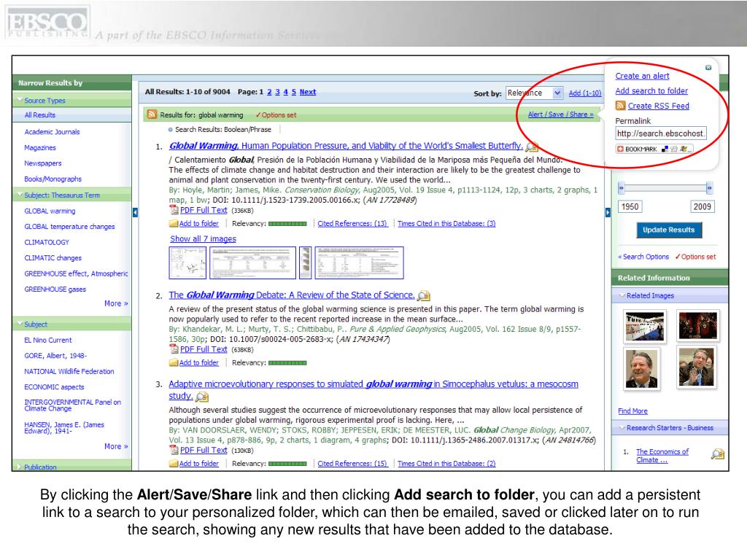This screenshot has width=747, height=560.
Task: Click preview icon beside The Economics of Climate
Action: pos(718,454)
